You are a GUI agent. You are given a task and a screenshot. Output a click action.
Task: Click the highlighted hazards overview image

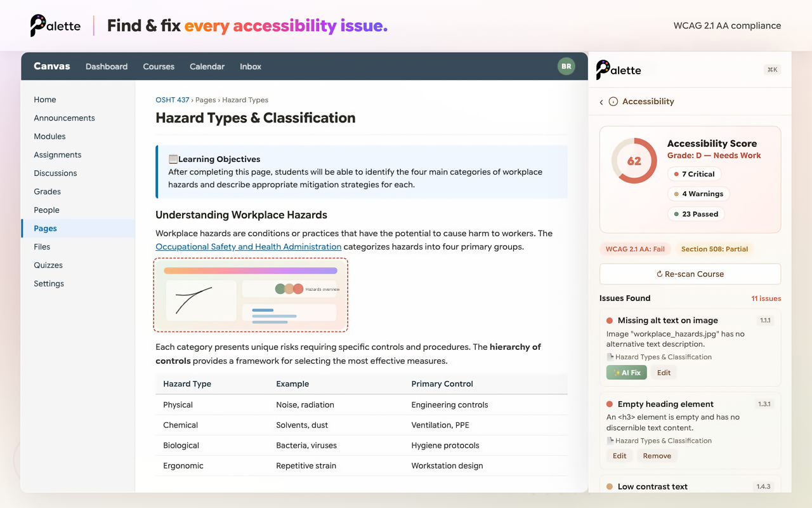pos(251,295)
